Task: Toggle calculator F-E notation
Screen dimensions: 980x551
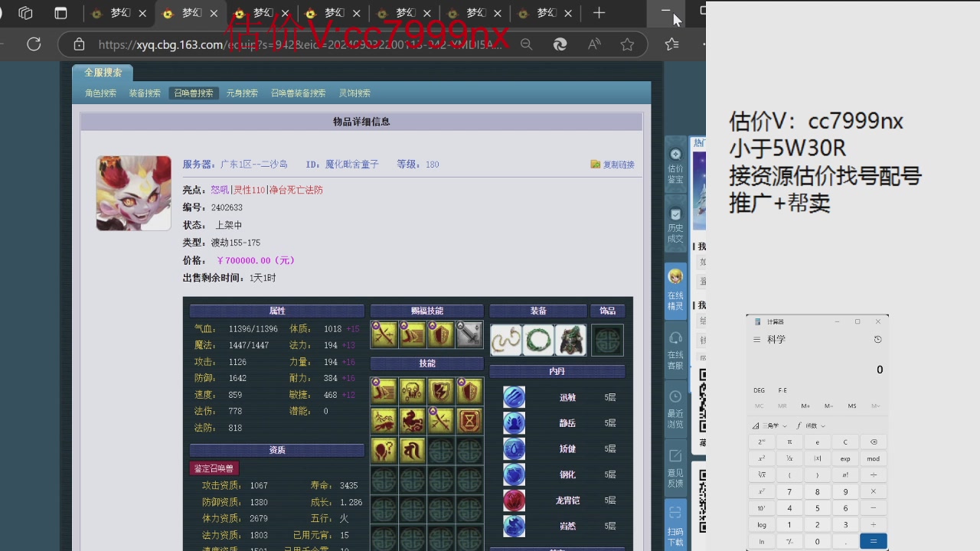Action: pyautogui.click(x=782, y=390)
